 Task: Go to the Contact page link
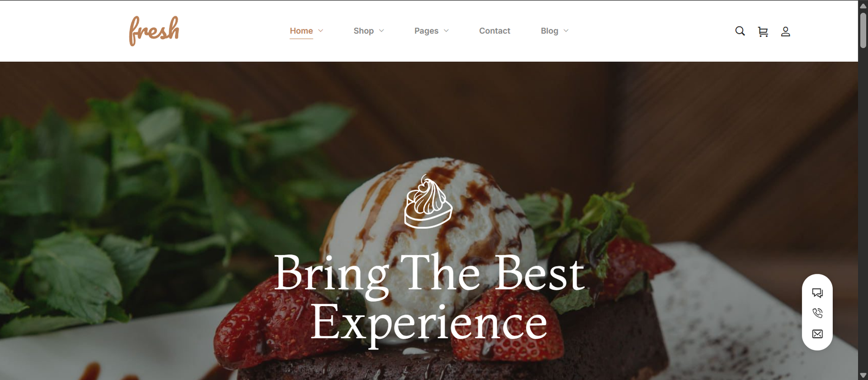coord(495,31)
